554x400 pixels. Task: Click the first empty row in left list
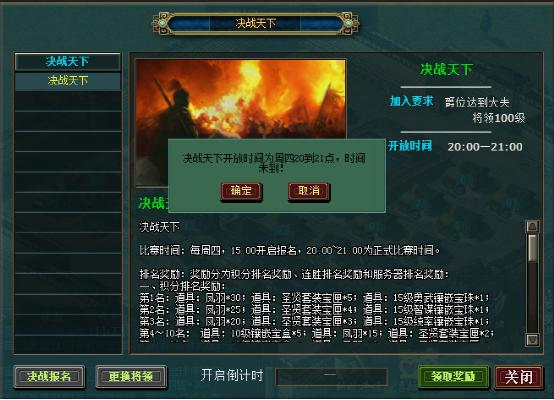click(67, 101)
